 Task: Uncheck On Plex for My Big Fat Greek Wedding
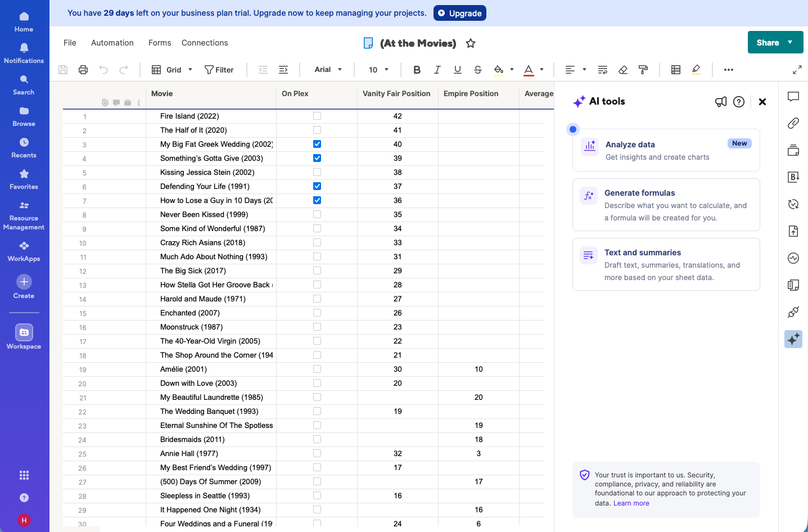[x=317, y=144]
